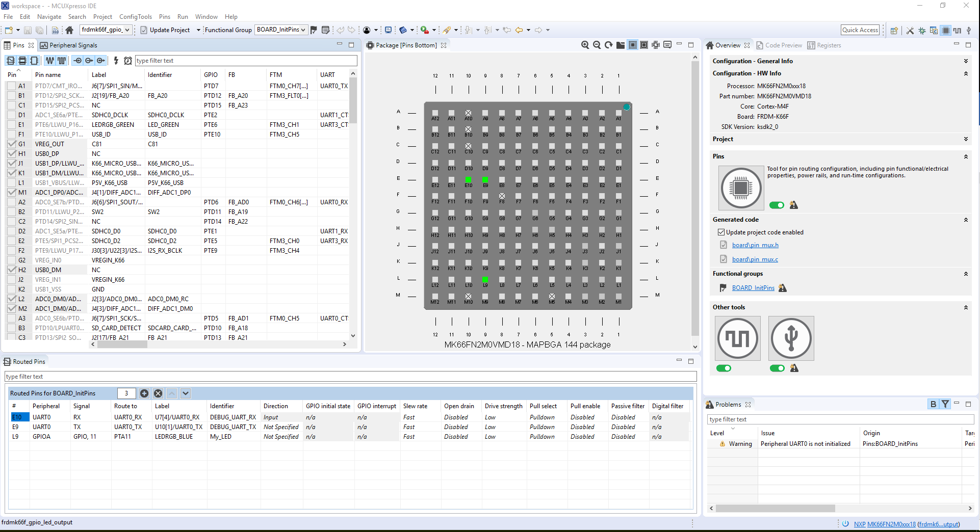
Task: Click the Debug perspective bug icon
Action: [x=922, y=31]
